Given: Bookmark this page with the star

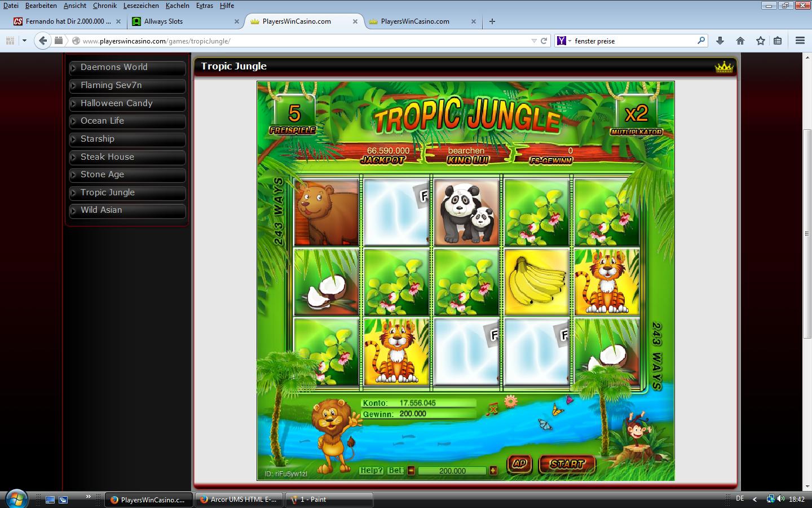Looking at the screenshot, I should click(x=761, y=41).
